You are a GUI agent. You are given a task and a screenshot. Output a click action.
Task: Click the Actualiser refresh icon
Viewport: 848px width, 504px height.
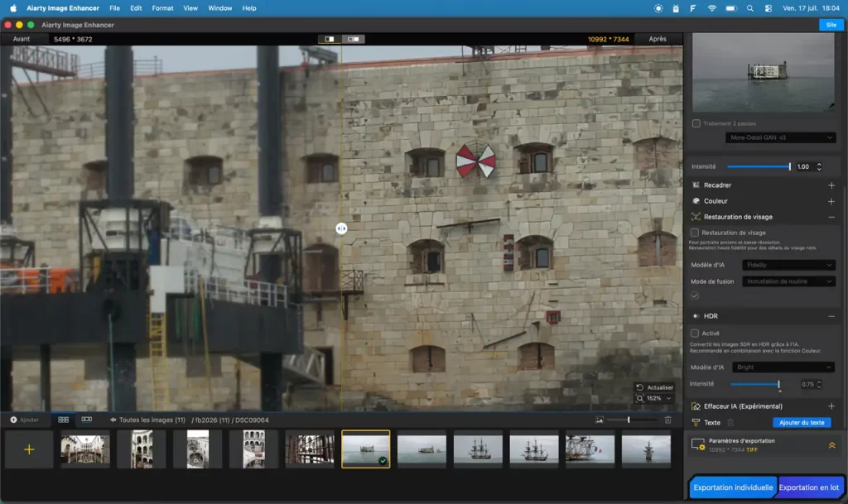pos(640,387)
